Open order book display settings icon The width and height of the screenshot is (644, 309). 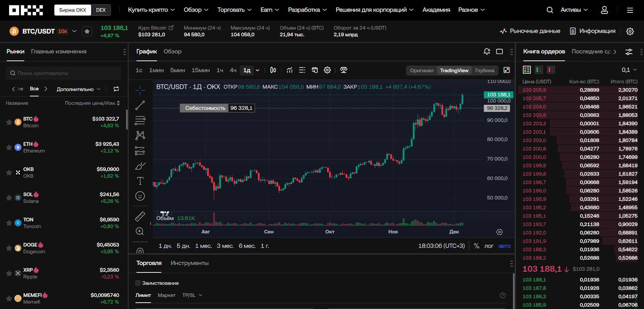[629, 52]
